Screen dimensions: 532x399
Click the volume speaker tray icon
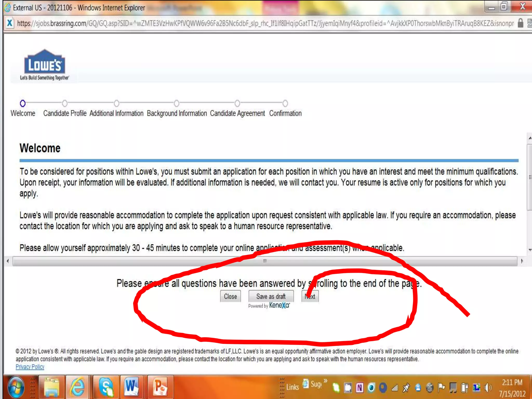click(488, 388)
